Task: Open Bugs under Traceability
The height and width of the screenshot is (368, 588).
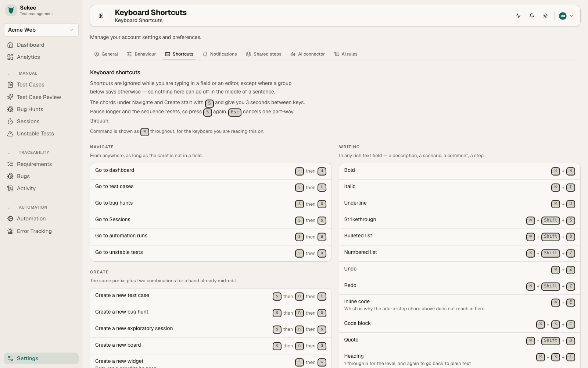Action: 41,176
